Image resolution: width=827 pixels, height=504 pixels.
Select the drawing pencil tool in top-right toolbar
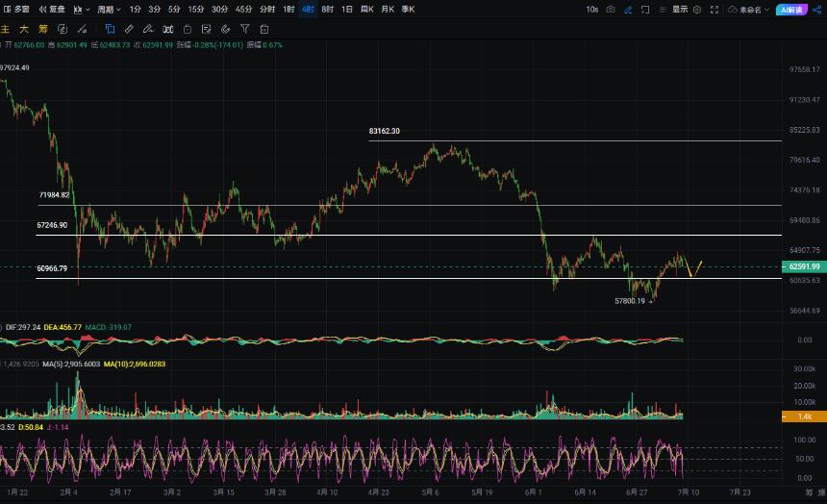[x=628, y=10]
